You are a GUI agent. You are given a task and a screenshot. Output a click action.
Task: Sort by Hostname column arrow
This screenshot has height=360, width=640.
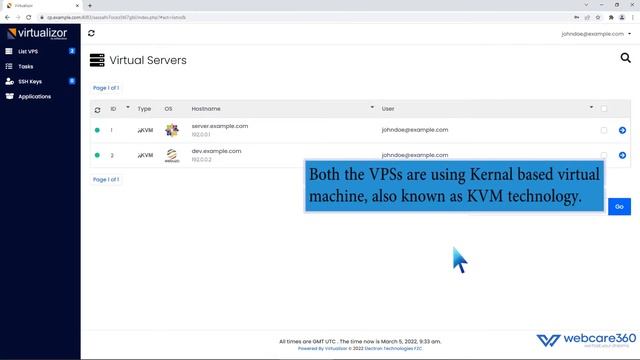coord(372,107)
